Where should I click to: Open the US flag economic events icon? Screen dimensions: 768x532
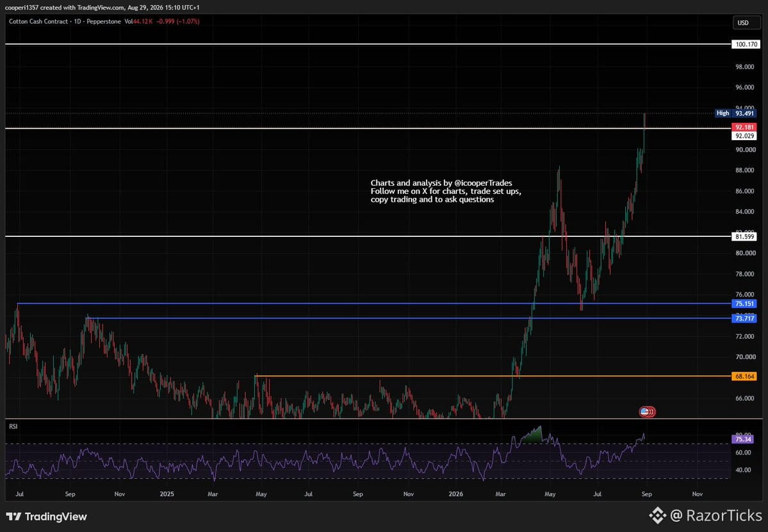tap(645, 412)
